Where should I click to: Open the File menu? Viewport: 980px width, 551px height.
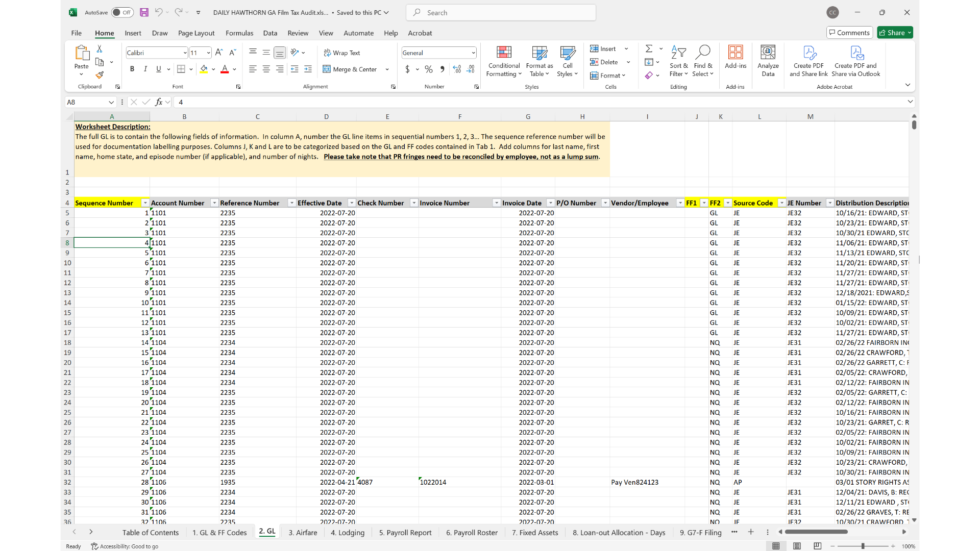point(77,33)
